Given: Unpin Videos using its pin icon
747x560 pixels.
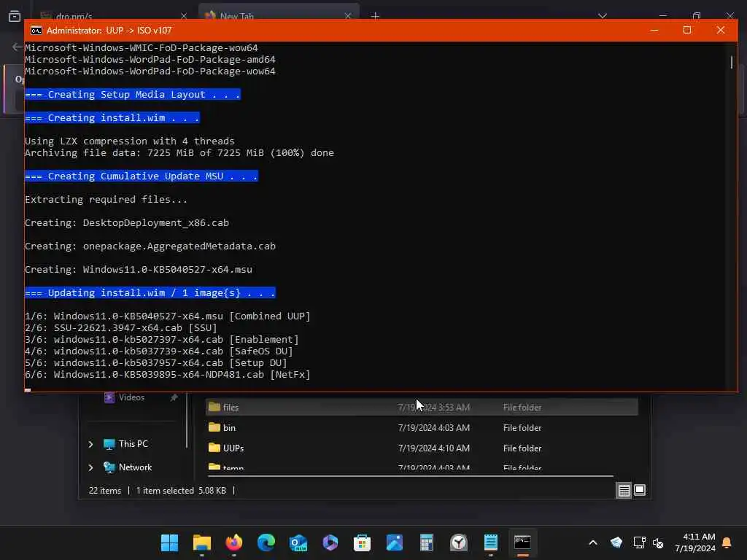Looking at the screenshot, I should click(x=174, y=397).
